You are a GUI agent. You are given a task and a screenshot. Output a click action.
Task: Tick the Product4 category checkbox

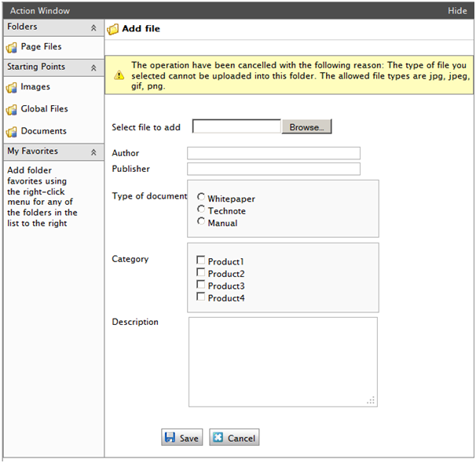[x=201, y=297]
